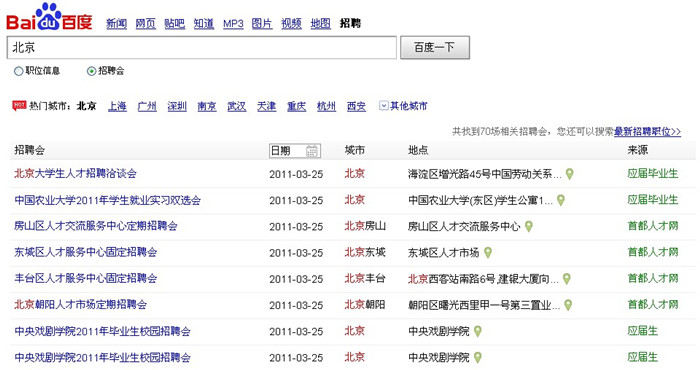700x370 pixels.
Task: Switch to the 新闻 tab
Action: click(x=117, y=24)
